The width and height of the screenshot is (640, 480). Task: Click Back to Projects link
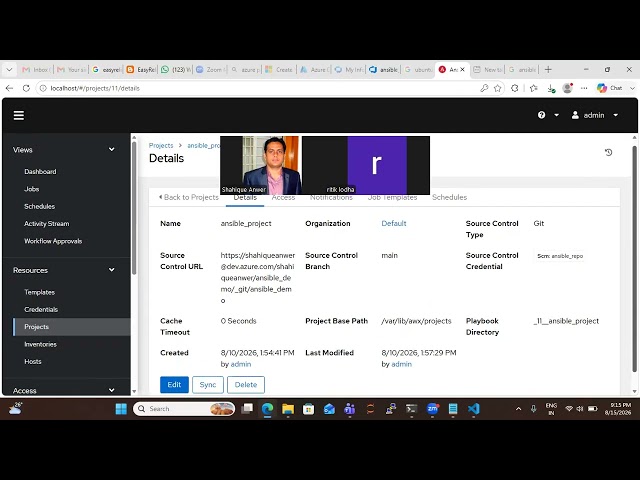pos(189,197)
